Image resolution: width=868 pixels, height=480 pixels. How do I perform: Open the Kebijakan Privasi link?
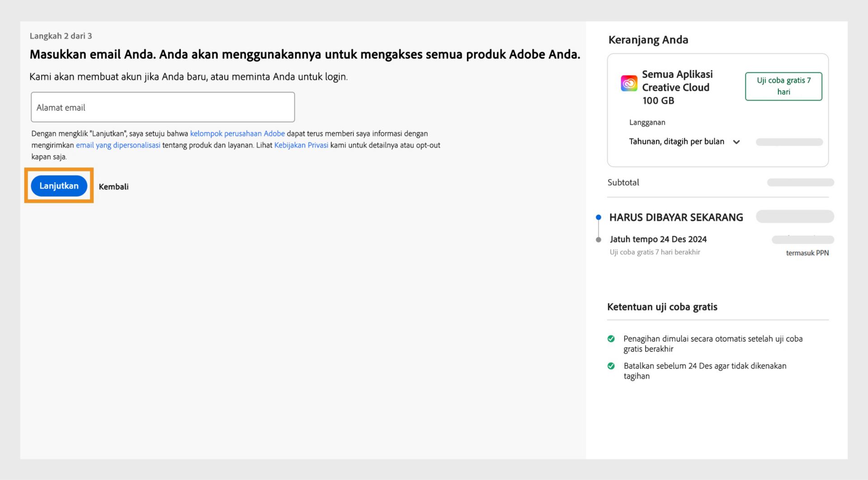pyautogui.click(x=301, y=145)
